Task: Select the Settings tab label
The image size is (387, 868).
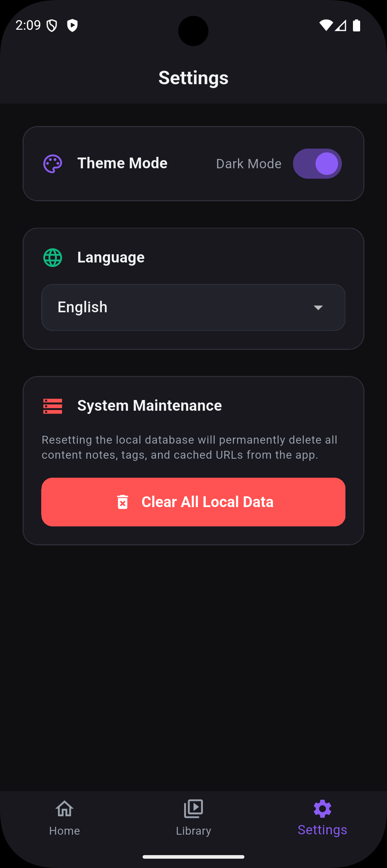Action: pos(322,830)
